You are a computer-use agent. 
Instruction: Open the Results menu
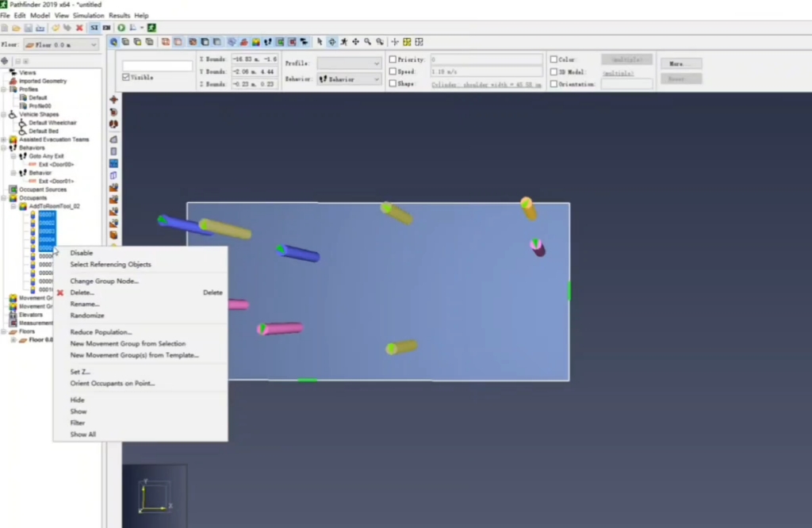[119, 16]
